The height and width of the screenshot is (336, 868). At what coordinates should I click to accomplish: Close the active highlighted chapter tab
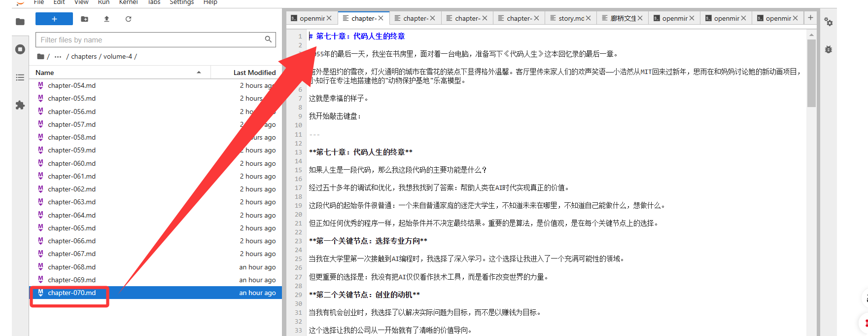[381, 18]
